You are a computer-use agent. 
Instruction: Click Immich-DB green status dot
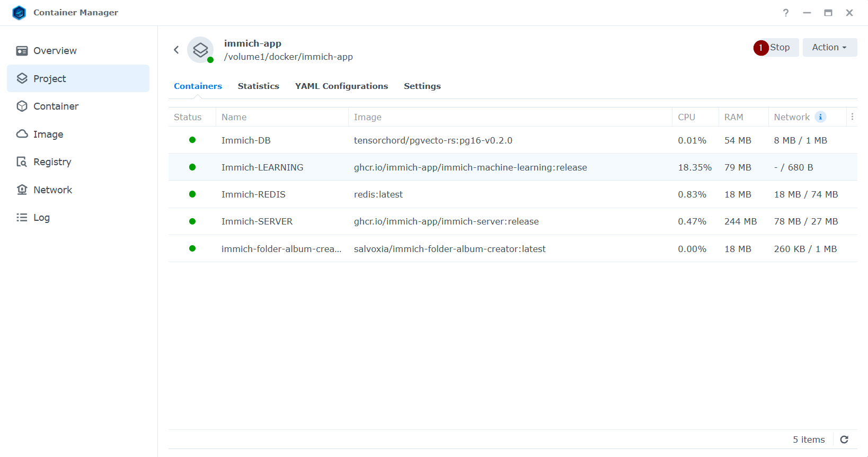[x=192, y=140]
